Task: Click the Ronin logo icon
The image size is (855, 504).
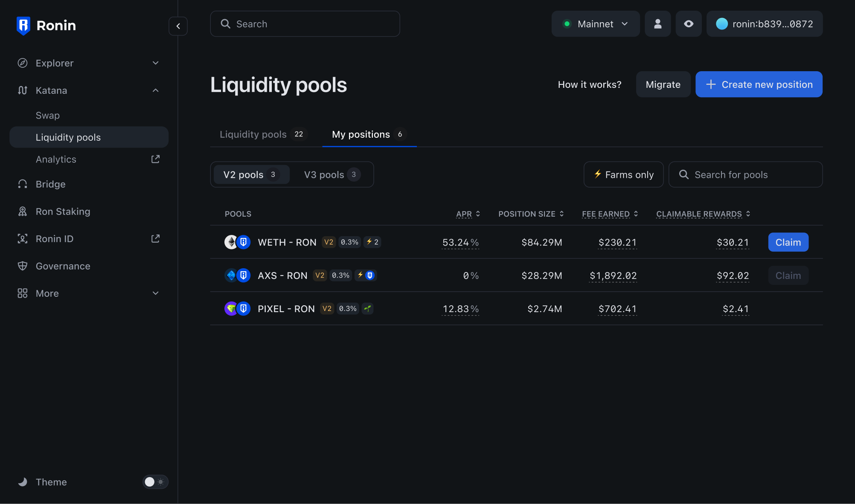Action: 23,26
